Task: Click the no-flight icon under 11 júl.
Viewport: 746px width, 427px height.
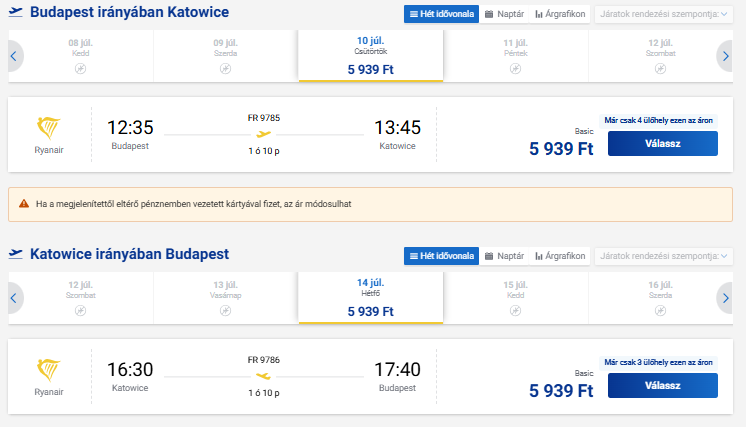Action: tap(515, 67)
